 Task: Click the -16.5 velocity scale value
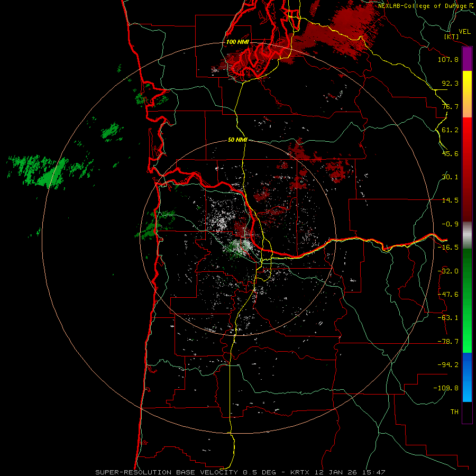pos(448,248)
